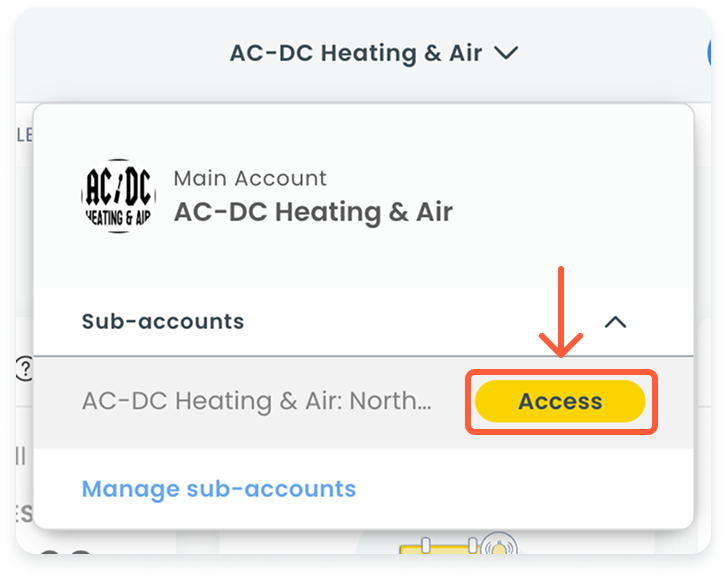
Task: Select the bold AC-DC Heating & Air main account
Action: 313,212
